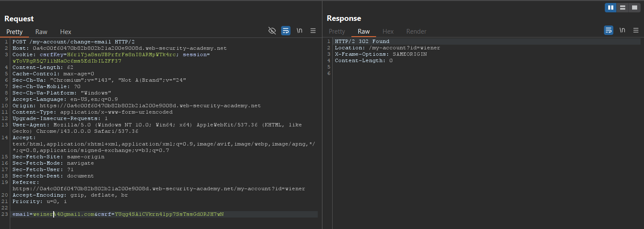This screenshot has height=229, width=644.
Task: Open the Response panel hamburger menu
Action: point(636,31)
